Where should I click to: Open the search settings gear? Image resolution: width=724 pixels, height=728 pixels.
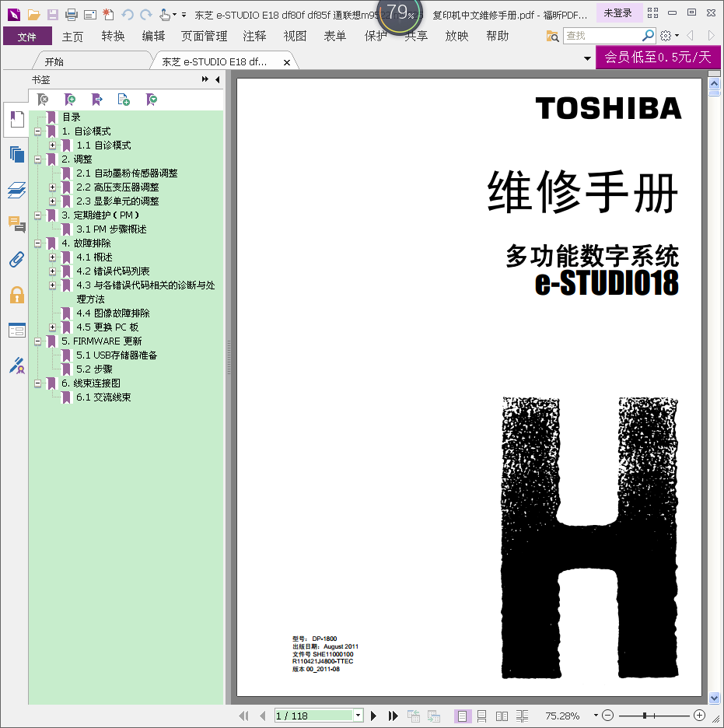666,35
